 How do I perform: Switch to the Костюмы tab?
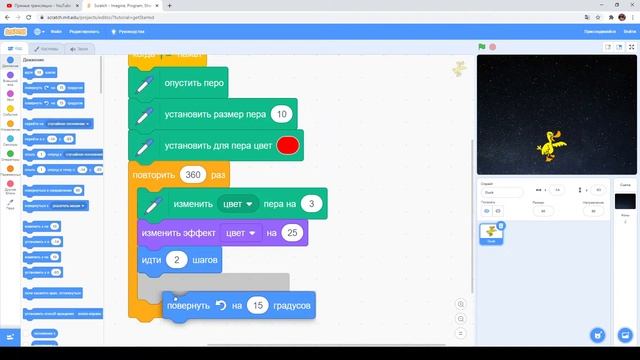pyautogui.click(x=46, y=49)
